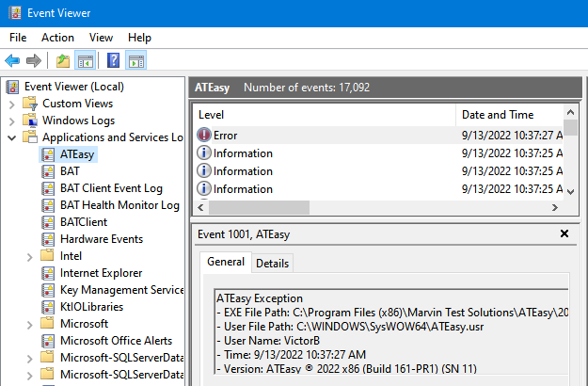The height and width of the screenshot is (386, 588).
Task: Open the Help toolbar icon
Action: tap(113, 60)
